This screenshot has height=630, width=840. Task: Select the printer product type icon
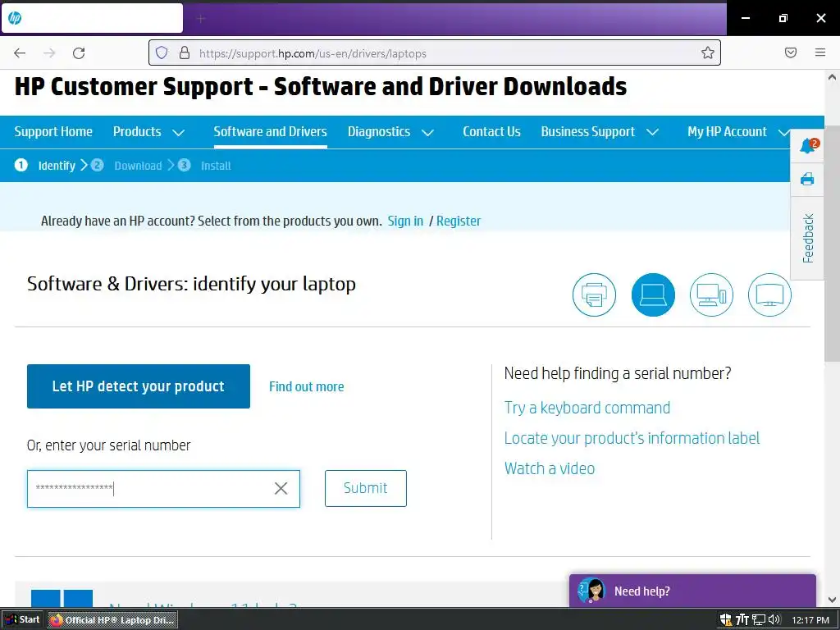click(594, 294)
